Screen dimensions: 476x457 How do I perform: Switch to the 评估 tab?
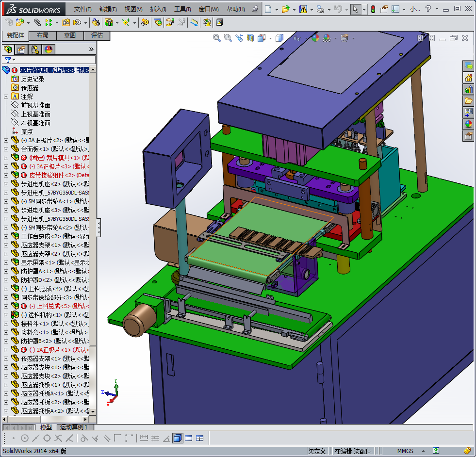(97, 35)
